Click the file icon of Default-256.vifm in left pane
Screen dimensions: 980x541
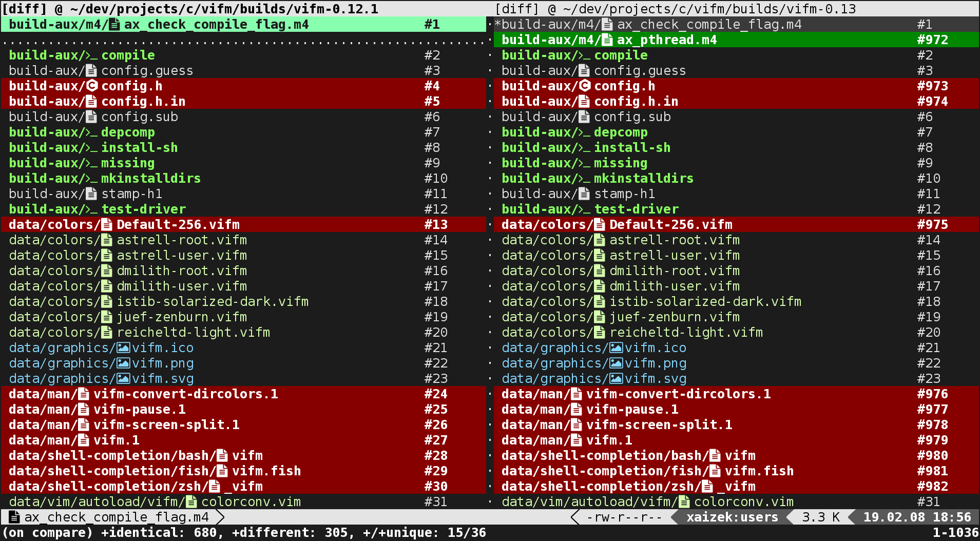point(107,225)
